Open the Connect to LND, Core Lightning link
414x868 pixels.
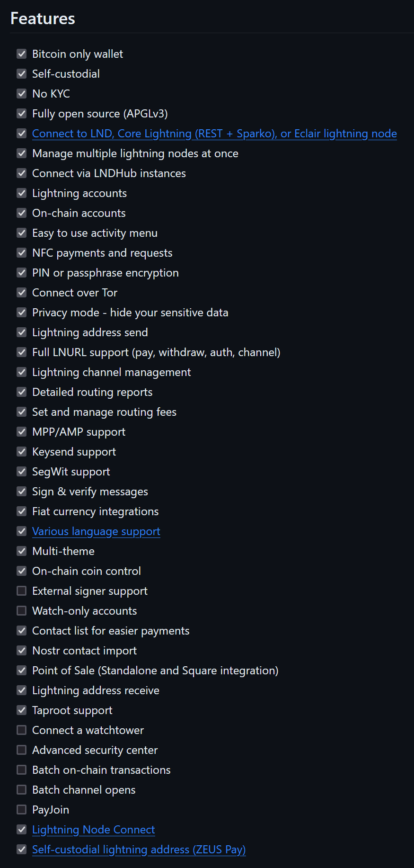(214, 134)
